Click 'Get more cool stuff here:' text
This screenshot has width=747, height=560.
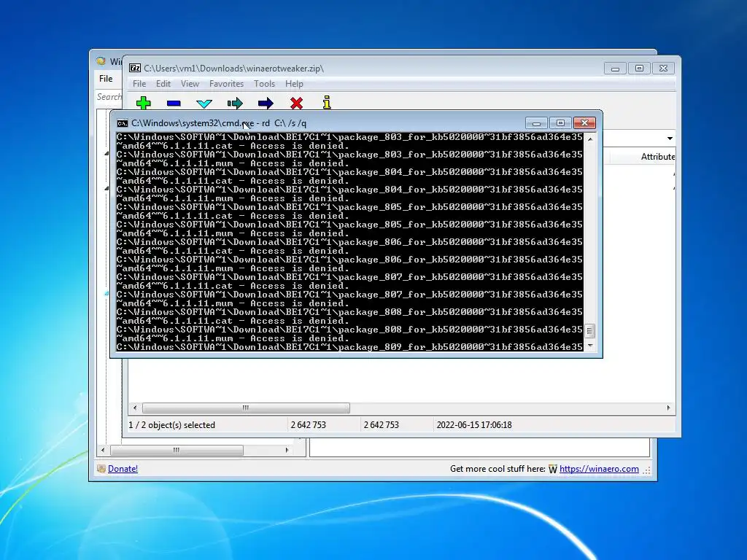pyautogui.click(x=498, y=469)
